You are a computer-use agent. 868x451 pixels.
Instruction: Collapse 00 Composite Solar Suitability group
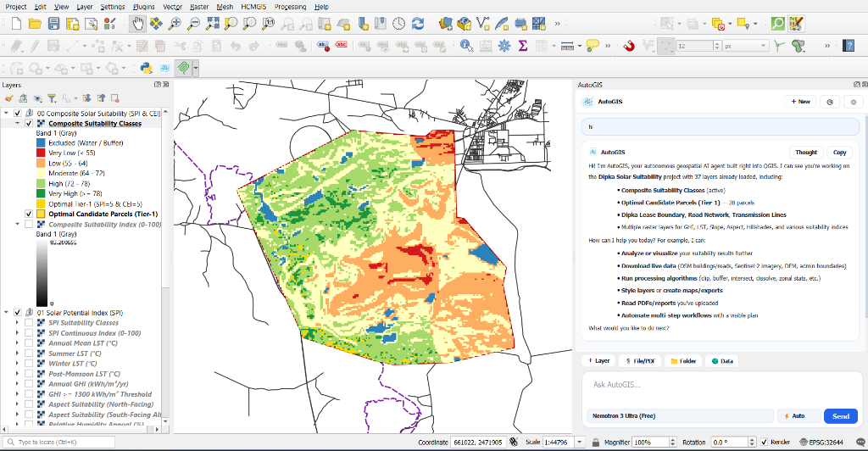(x=6, y=114)
